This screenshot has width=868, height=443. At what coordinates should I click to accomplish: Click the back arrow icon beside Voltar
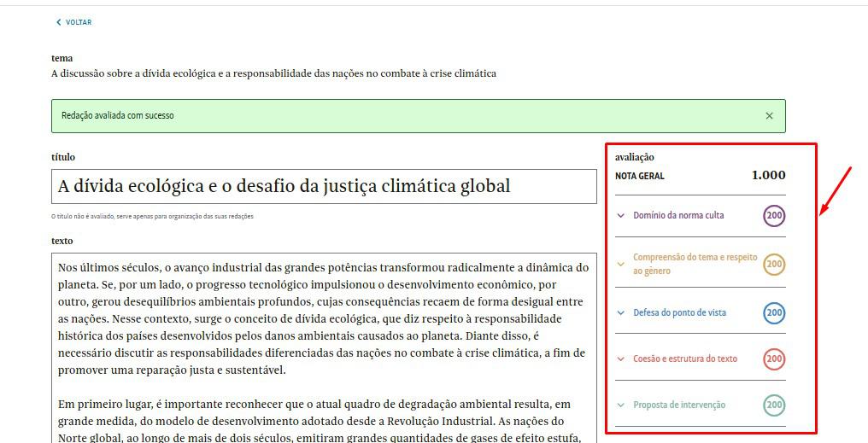59,22
